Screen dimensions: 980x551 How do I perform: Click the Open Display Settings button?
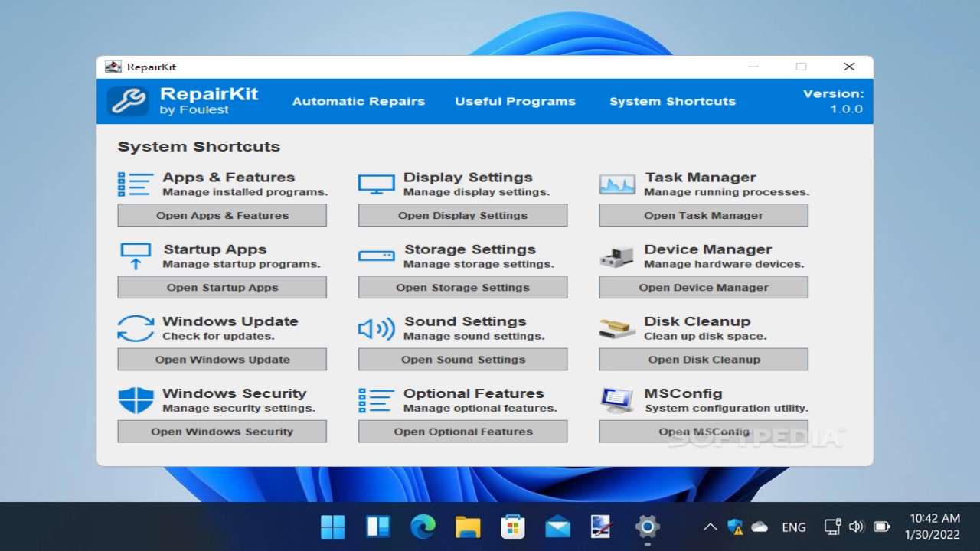pos(462,215)
